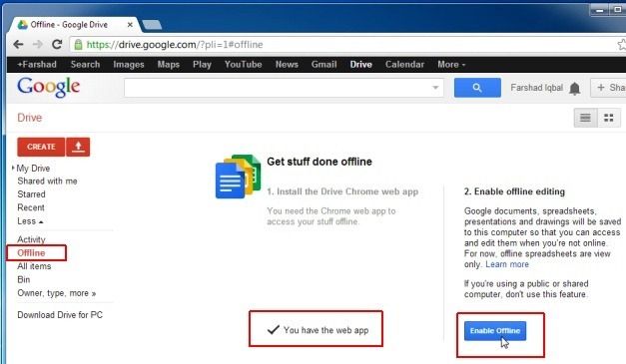Click the upload arrow button

[78, 147]
